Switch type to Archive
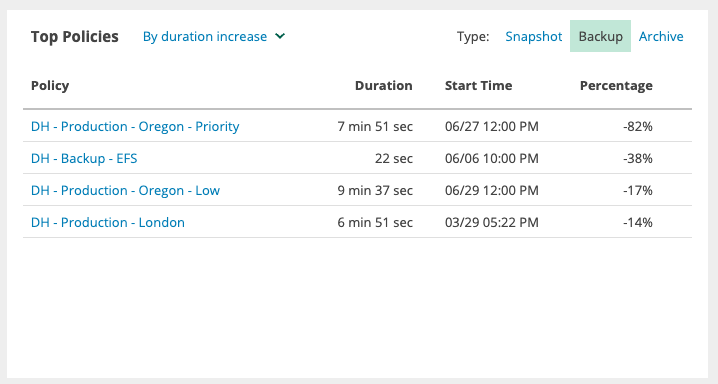The image size is (718, 384). click(661, 36)
